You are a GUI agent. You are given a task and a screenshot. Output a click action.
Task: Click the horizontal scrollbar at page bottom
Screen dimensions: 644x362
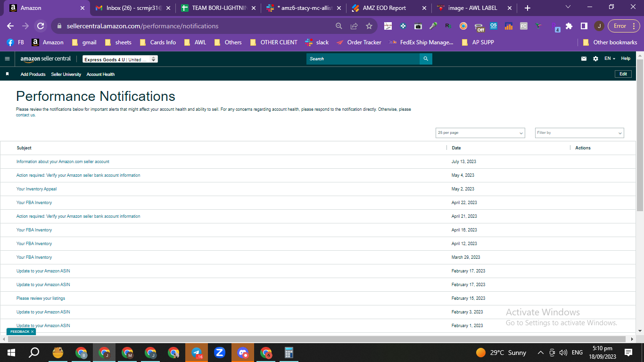click(317, 339)
